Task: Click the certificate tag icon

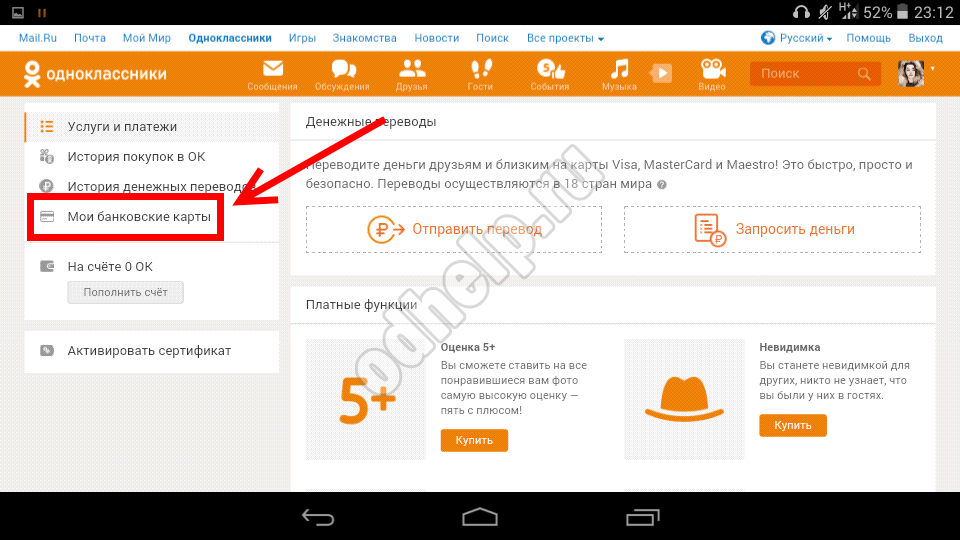Action: coord(47,351)
